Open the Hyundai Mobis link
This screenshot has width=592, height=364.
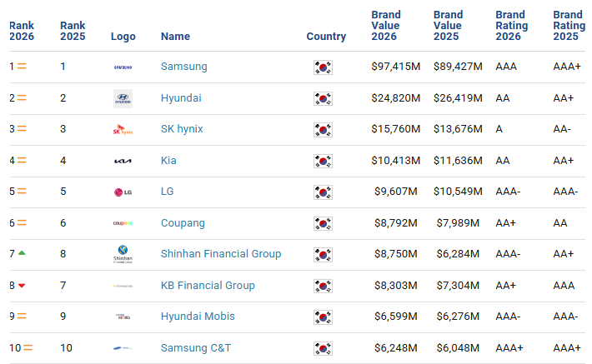[x=198, y=316]
